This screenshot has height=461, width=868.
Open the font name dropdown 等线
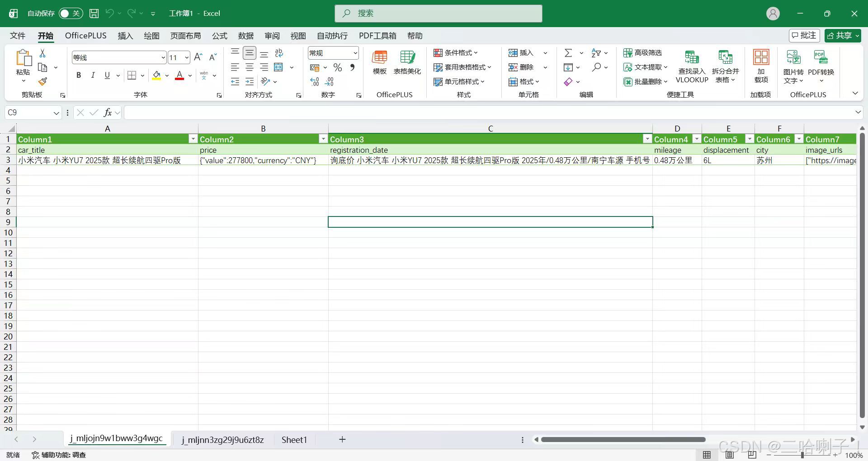pos(163,57)
